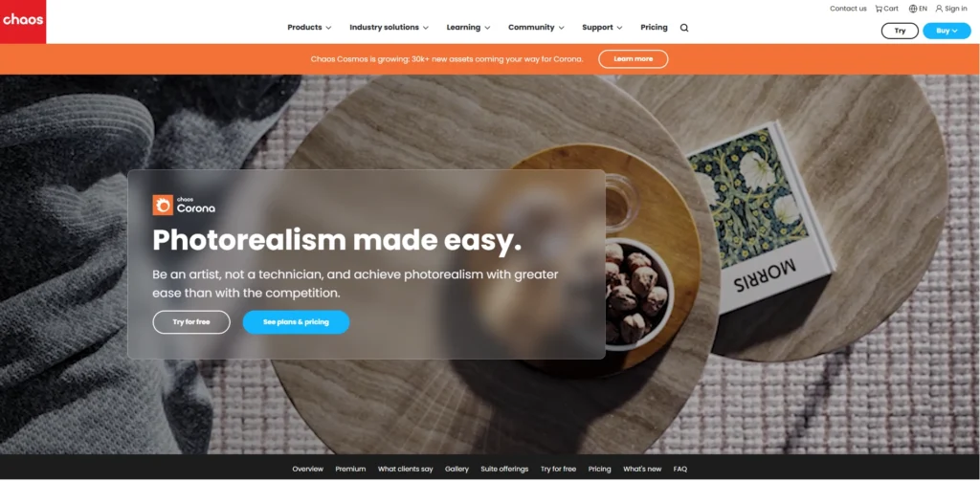Click the Try for free hero button
The height and width of the screenshot is (481, 980).
(191, 322)
